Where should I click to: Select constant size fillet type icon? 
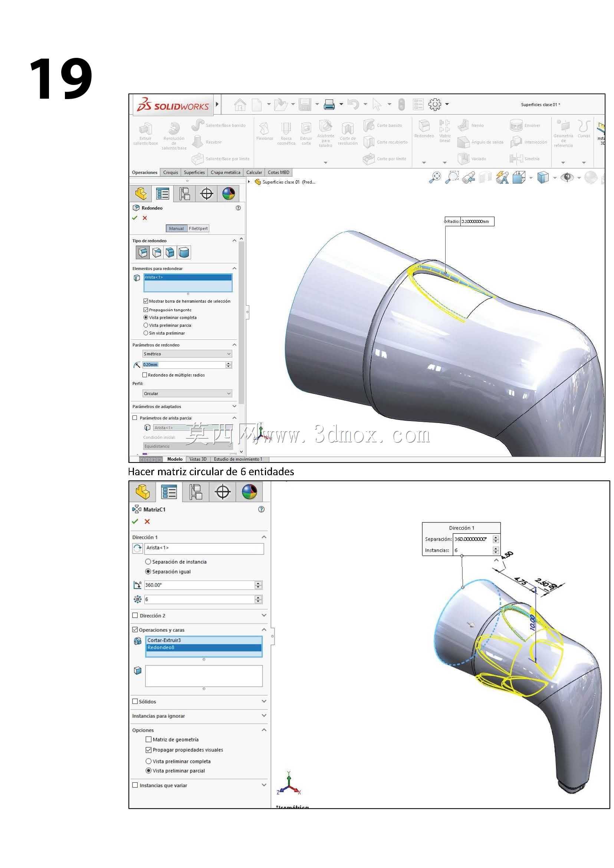[142, 252]
